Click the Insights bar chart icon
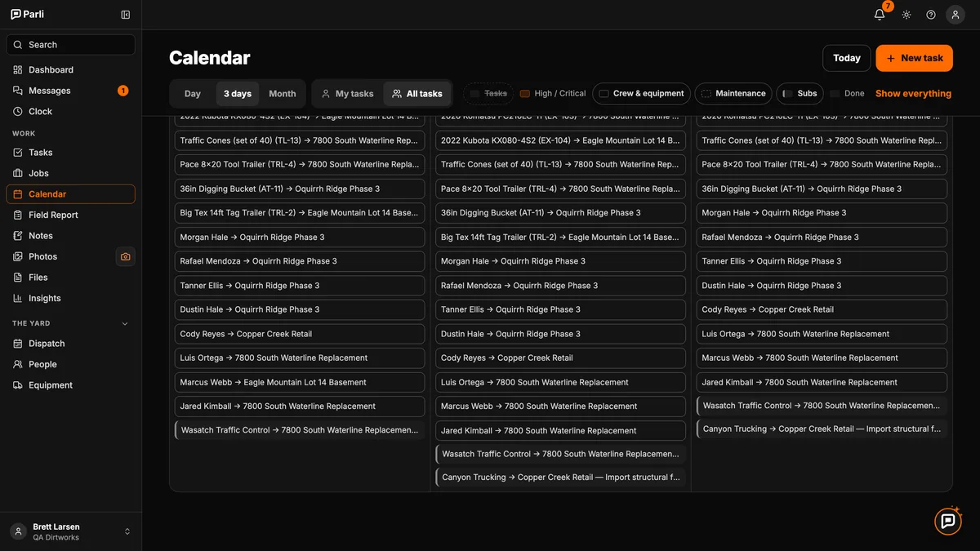The height and width of the screenshot is (551, 980). tap(18, 298)
